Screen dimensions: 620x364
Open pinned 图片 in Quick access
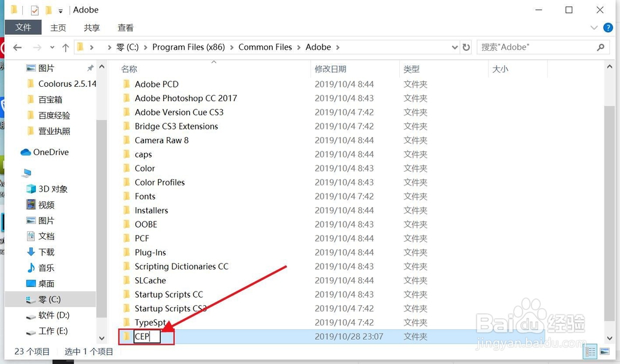click(46, 68)
